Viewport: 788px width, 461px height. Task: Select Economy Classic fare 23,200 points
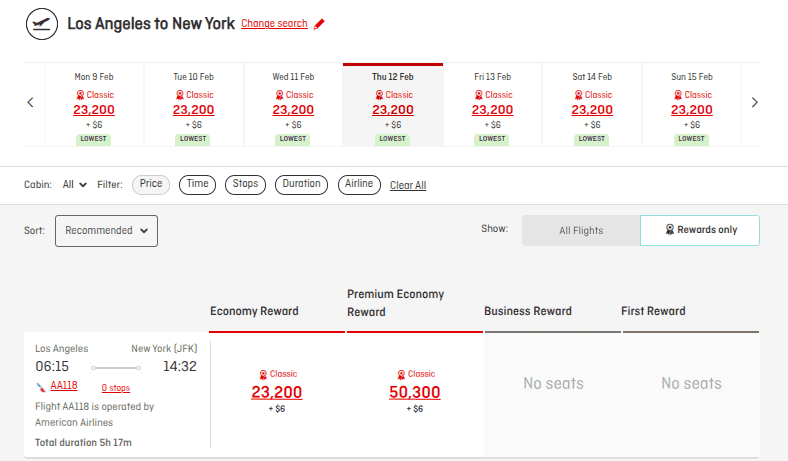pos(276,392)
